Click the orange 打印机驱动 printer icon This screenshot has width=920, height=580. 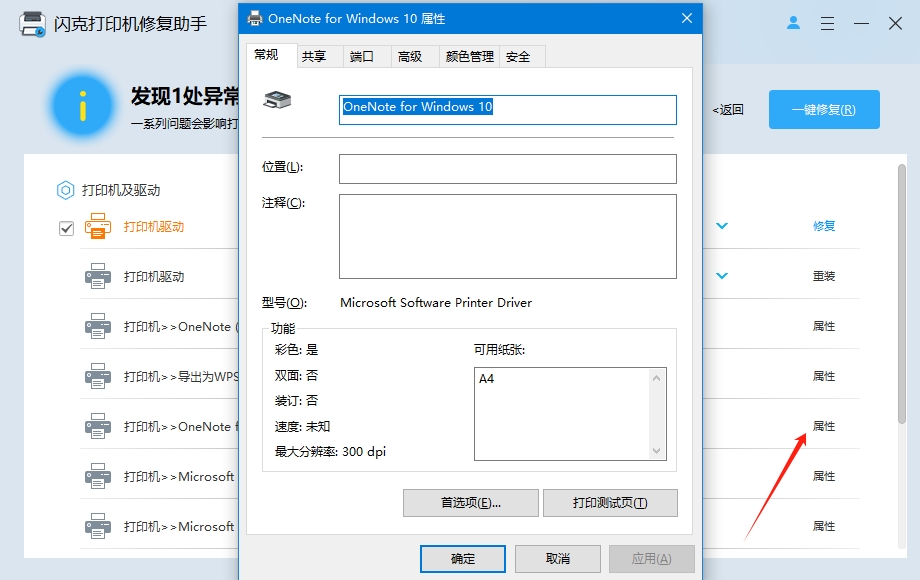98,226
